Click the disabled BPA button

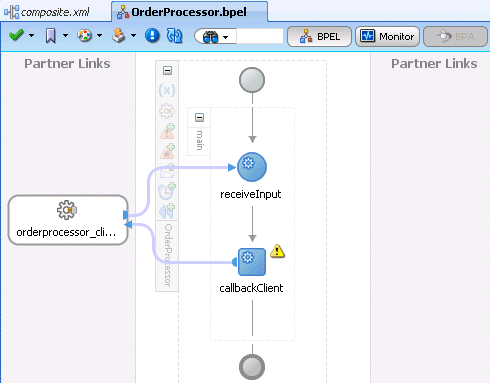click(x=455, y=36)
